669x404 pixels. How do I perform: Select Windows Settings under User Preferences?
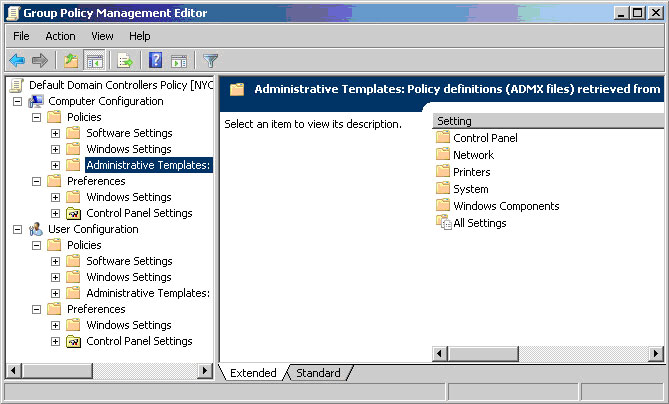tap(129, 325)
